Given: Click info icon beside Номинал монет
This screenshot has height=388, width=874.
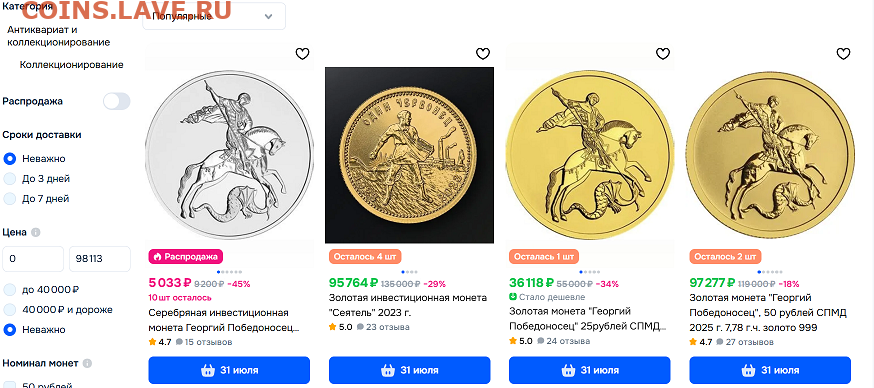Looking at the screenshot, I should point(87,363).
